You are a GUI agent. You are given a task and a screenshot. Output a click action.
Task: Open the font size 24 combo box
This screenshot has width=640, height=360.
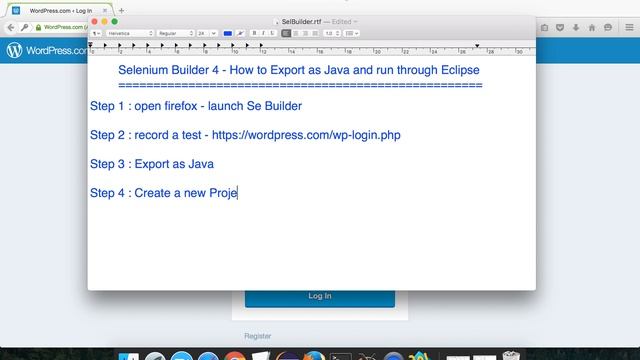point(207,33)
